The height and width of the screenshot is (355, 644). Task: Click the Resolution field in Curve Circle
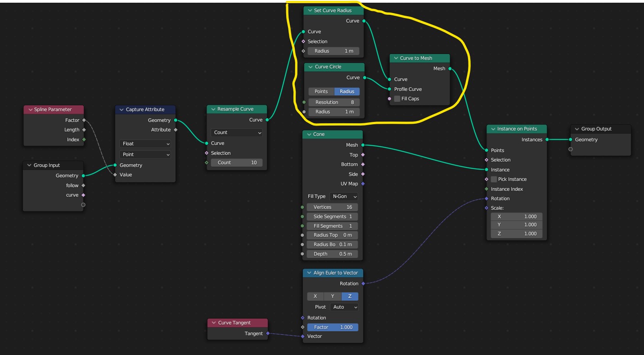(x=334, y=102)
